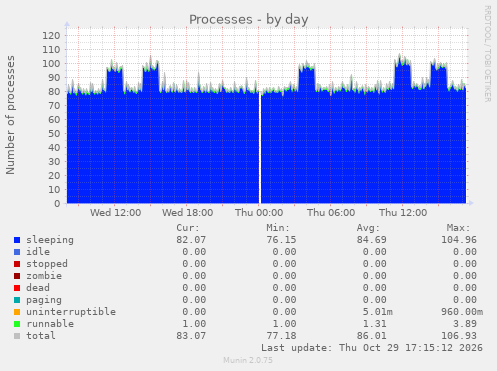Click the stopped legend color swatch

click(x=17, y=264)
